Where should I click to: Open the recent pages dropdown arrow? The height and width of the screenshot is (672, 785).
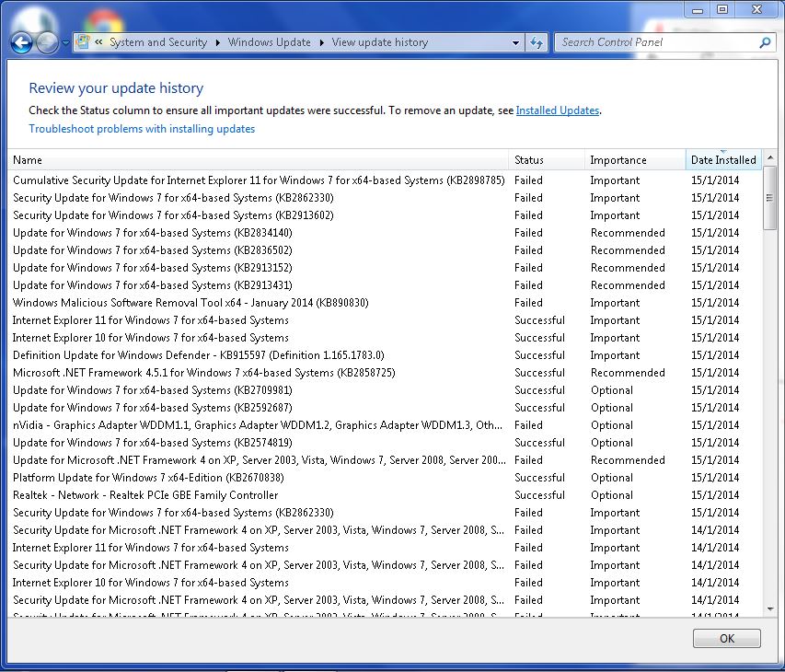[x=65, y=43]
